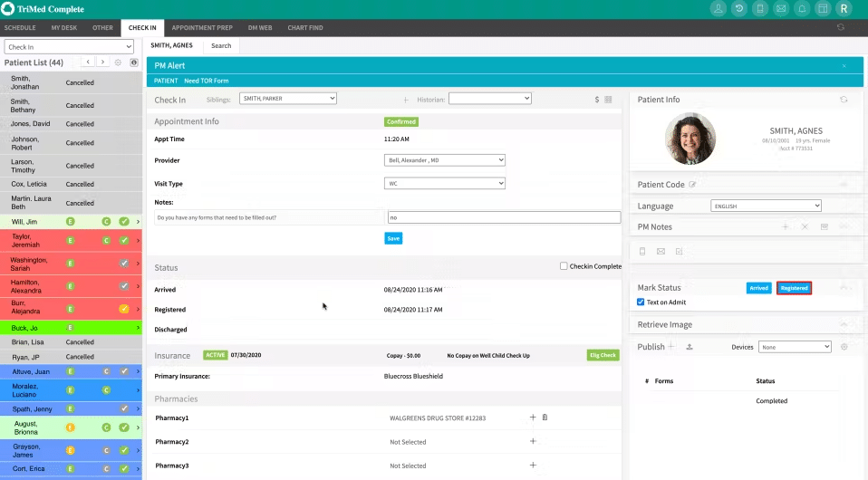Click the Elig Check button

[x=603, y=355]
